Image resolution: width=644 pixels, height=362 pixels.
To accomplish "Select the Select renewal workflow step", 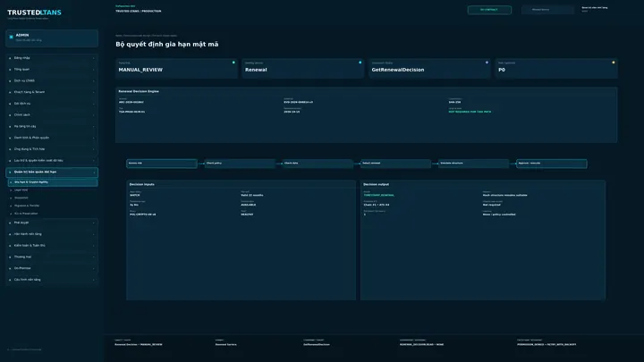I will pyautogui.click(x=395, y=164).
